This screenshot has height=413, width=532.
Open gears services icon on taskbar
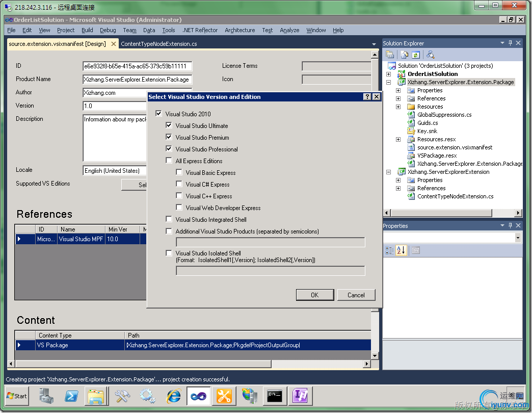coord(148,396)
